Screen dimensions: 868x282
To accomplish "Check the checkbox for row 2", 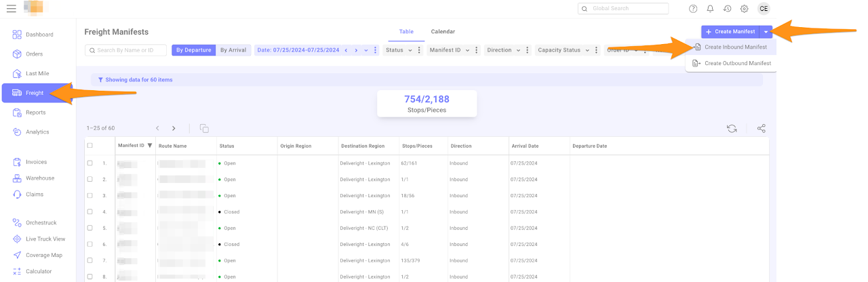I will tap(90, 180).
